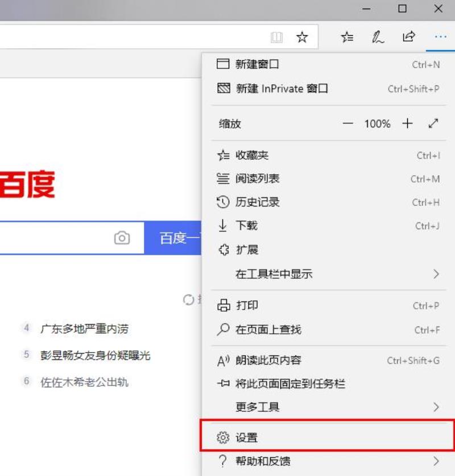
Task: Select 新建窗口 menu entry
Action: [x=328, y=64]
